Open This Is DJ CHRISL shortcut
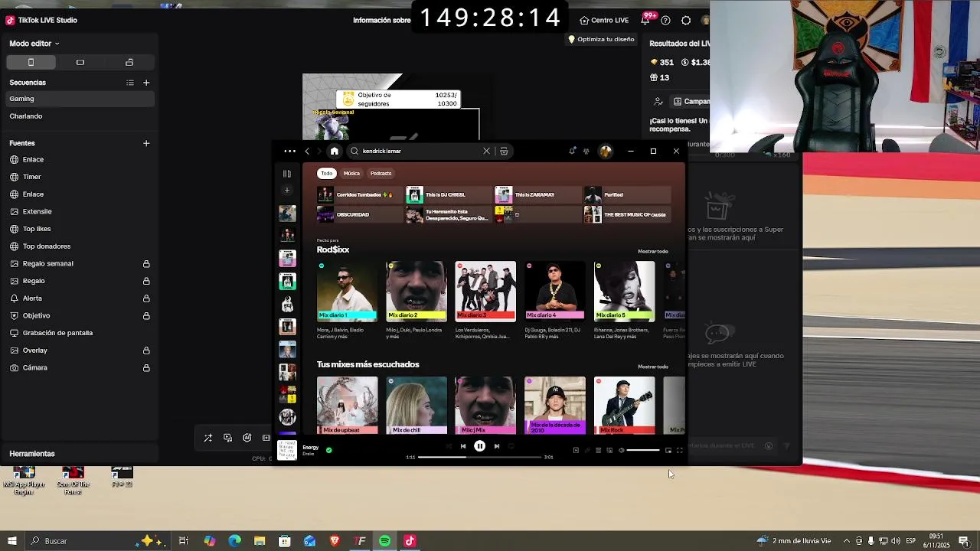The width and height of the screenshot is (980, 551). coord(449,194)
